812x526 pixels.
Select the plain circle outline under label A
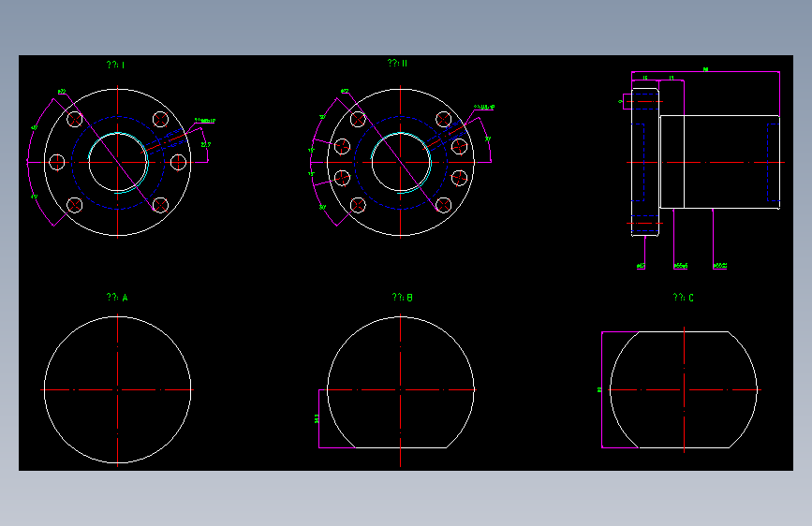118,390
